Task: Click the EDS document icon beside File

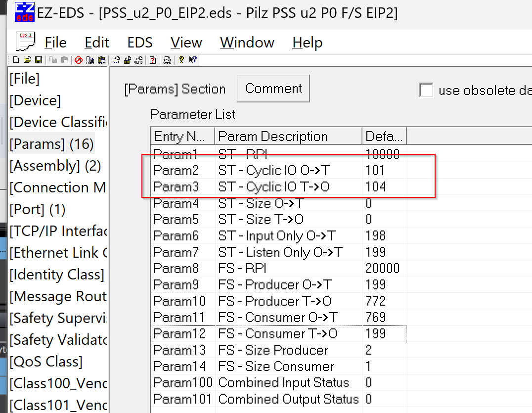Action: [x=25, y=42]
